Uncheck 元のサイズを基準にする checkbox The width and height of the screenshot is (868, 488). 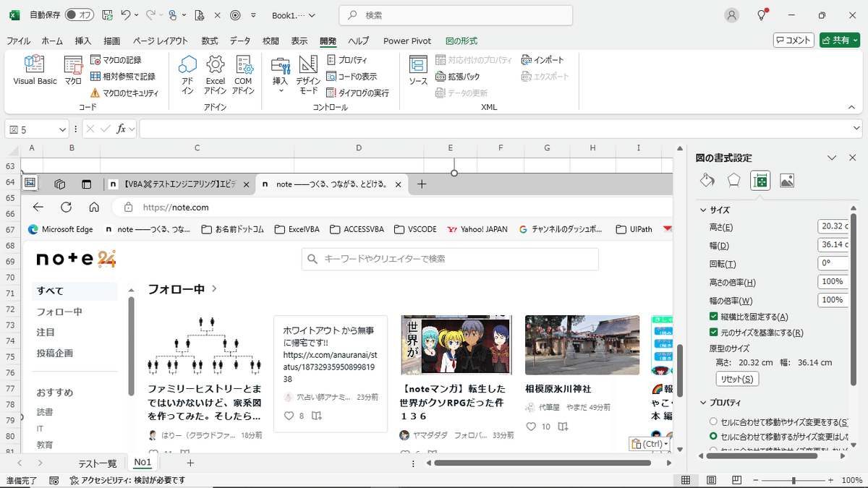pos(714,333)
